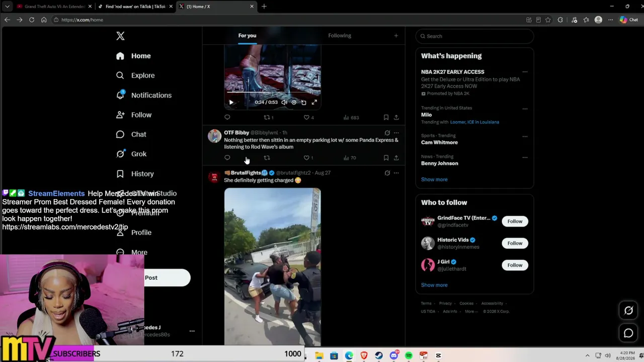Follow GrindFace TV

click(x=515, y=221)
